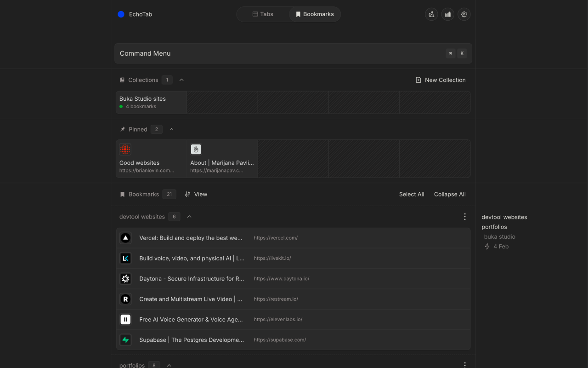The image size is (588, 368).
Task: Click the Vercel triangle favicon
Action: tap(125, 238)
